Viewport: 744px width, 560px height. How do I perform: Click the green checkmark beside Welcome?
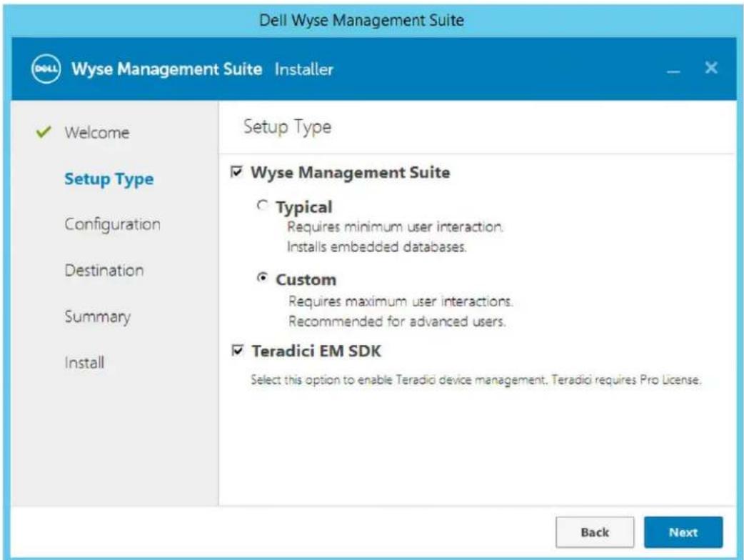43,131
